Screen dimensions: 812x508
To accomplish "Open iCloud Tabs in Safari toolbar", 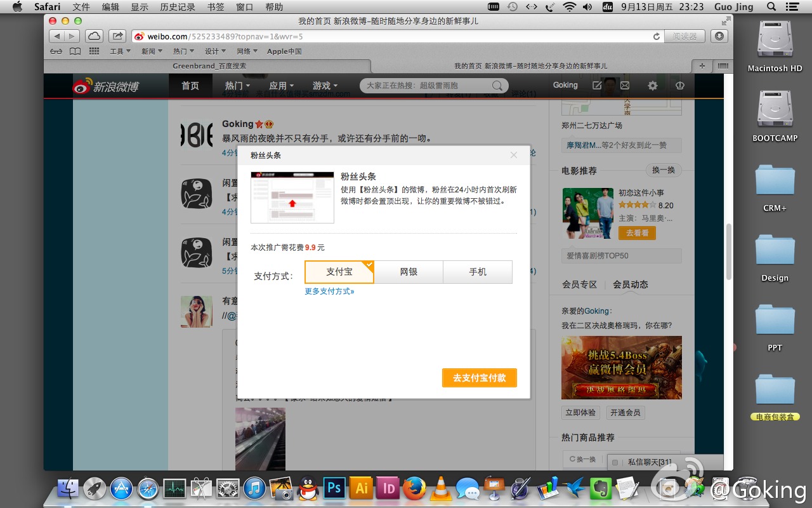I will click(94, 36).
